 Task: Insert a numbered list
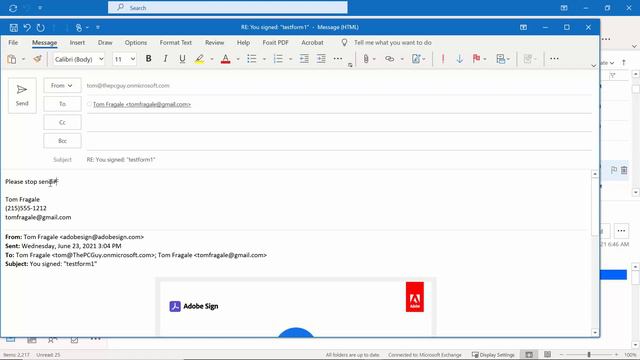(x=278, y=59)
